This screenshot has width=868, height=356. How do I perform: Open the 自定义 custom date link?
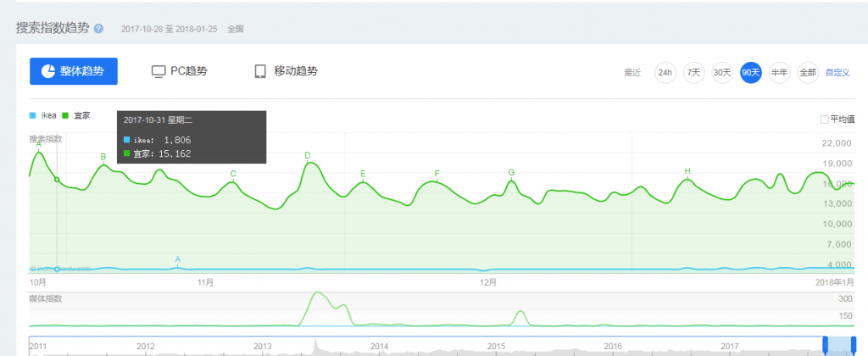pyautogui.click(x=837, y=72)
